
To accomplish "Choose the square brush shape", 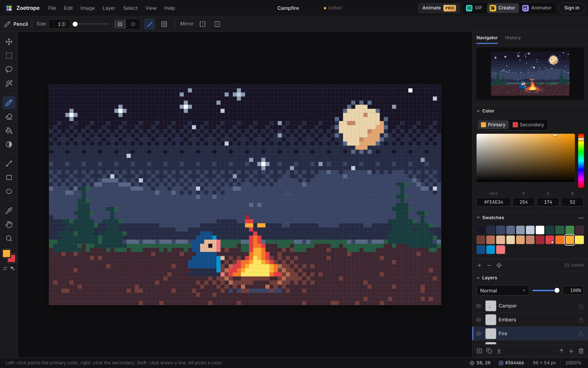I will pyautogui.click(x=120, y=24).
